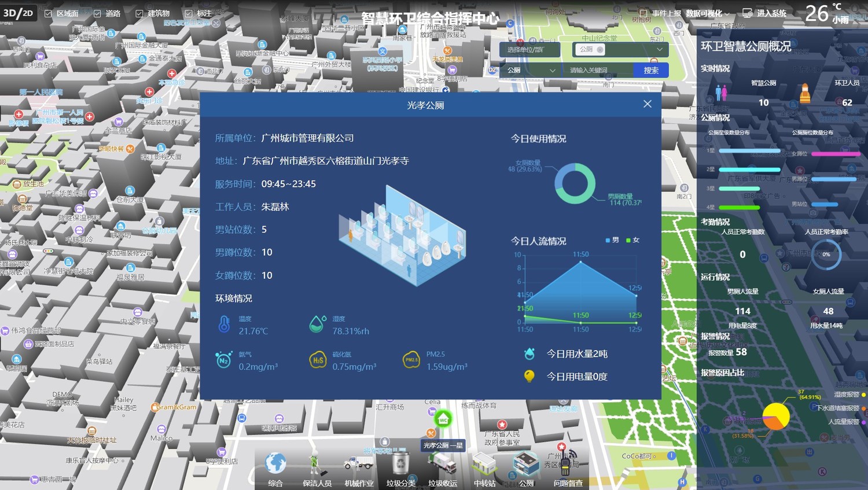
Task: Click the Gram&Gram restaurant map marker
Action: click(155, 407)
